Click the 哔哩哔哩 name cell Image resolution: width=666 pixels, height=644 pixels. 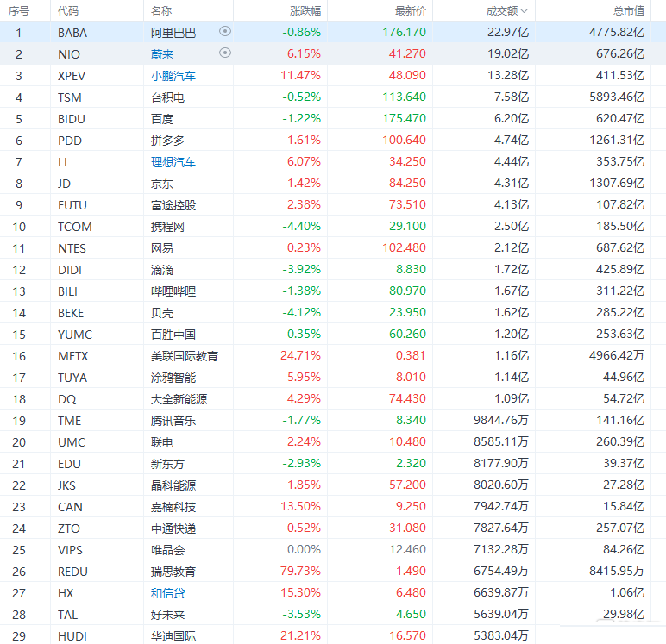173,291
